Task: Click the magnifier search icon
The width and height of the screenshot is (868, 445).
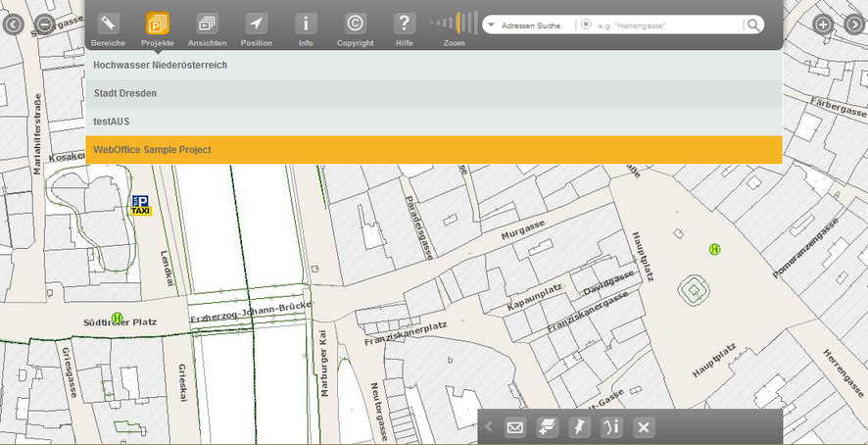Action: pos(752,25)
